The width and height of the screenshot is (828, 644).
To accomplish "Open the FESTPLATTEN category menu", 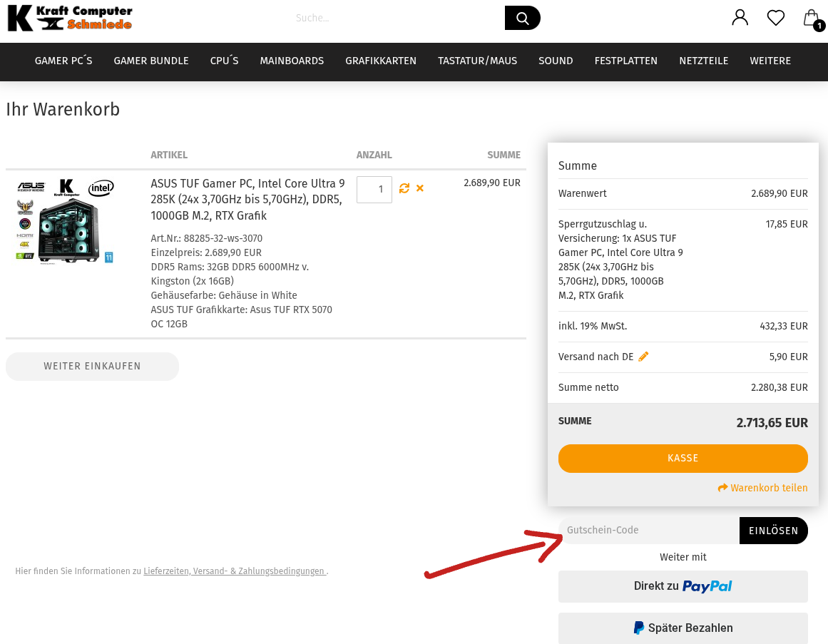I will pyautogui.click(x=625, y=61).
